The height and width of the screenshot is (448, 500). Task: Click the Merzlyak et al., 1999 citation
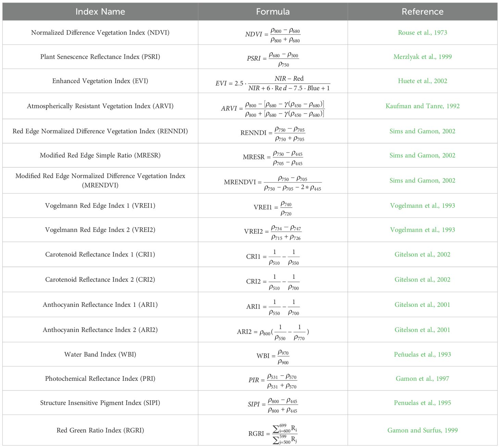click(422, 57)
